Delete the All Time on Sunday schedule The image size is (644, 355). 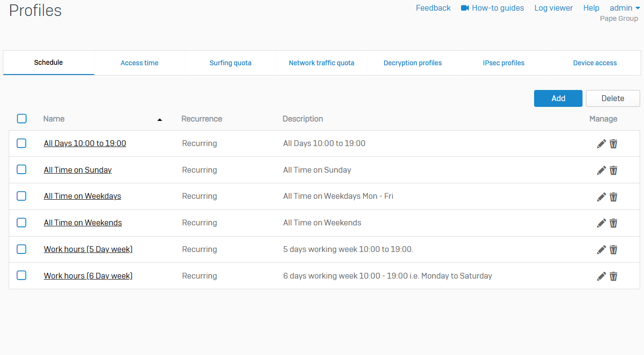tap(613, 170)
